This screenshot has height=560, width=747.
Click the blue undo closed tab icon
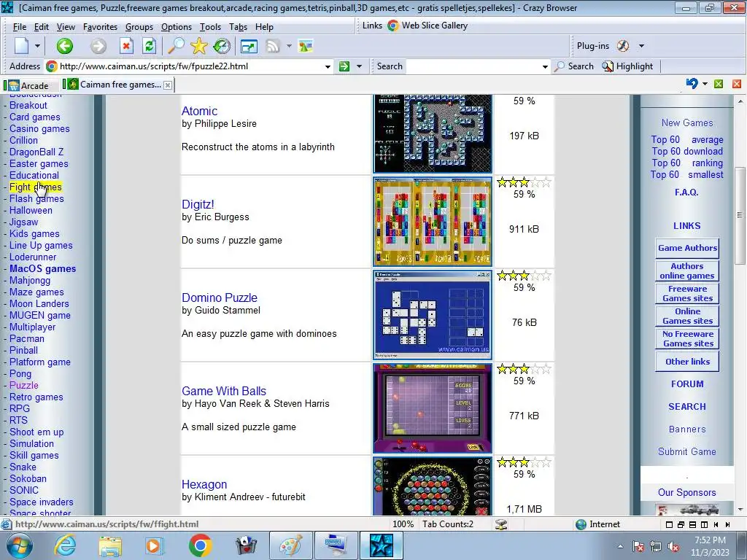pyautogui.click(x=692, y=84)
